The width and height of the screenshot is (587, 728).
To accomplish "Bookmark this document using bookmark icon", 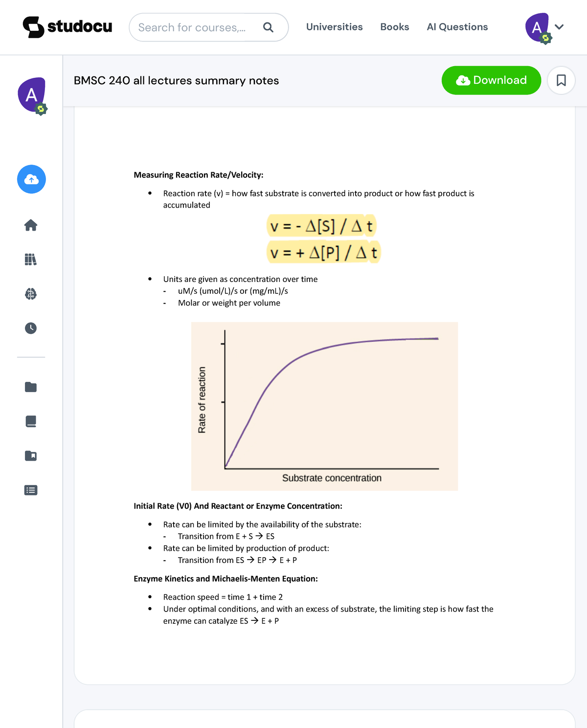I will [x=561, y=80].
